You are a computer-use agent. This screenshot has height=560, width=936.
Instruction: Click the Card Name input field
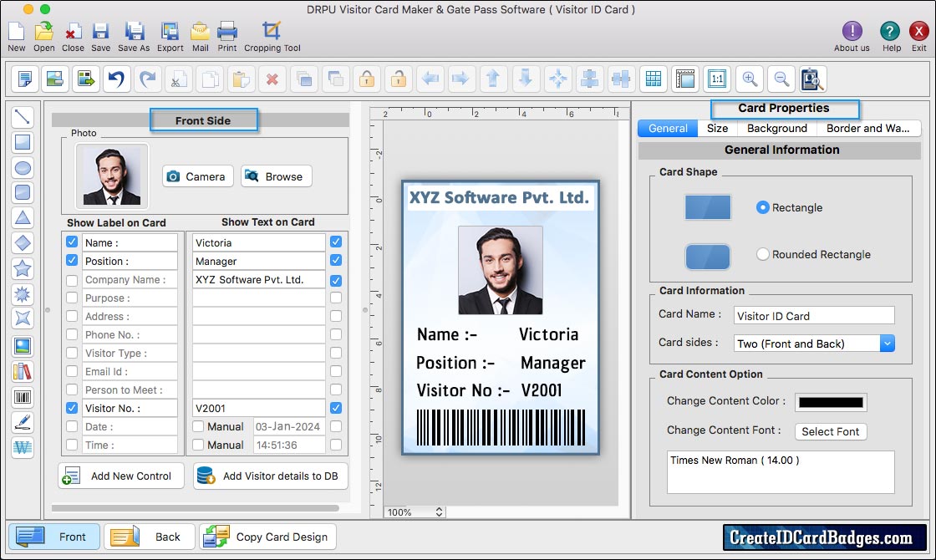(814, 316)
